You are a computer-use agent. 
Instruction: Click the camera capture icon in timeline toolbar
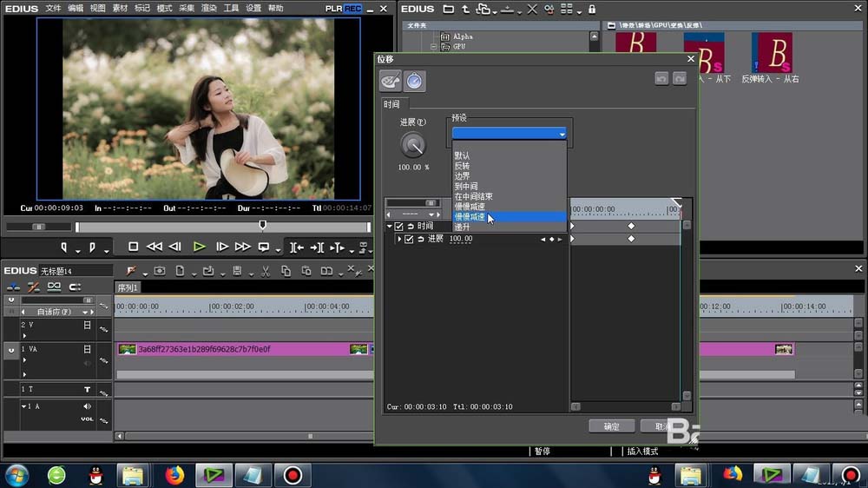coord(160,271)
